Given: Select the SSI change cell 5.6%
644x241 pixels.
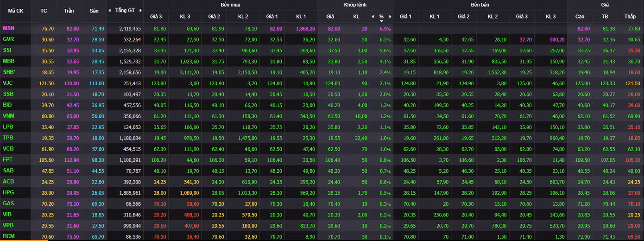Looking at the screenshot, I should [385, 51].
